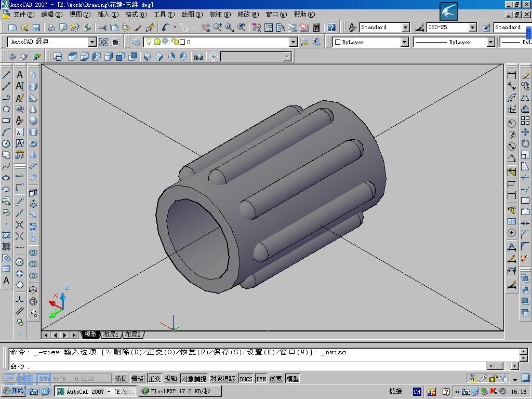Expand the Standard text style dropdown
This screenshot has height=399, width=532.
pos(406,28)
